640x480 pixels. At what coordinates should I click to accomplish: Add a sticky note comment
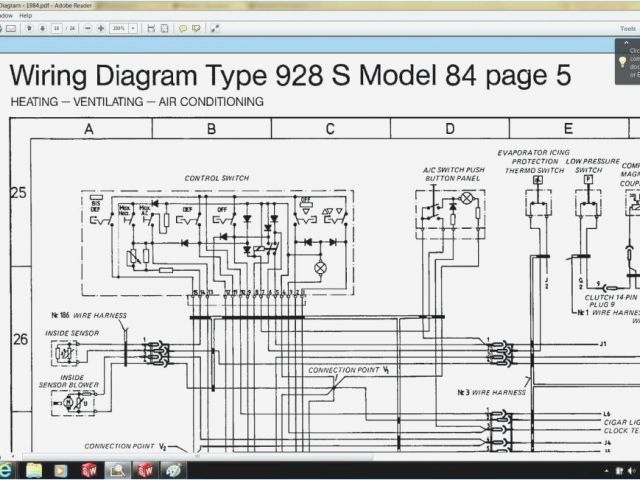(183, 29)
